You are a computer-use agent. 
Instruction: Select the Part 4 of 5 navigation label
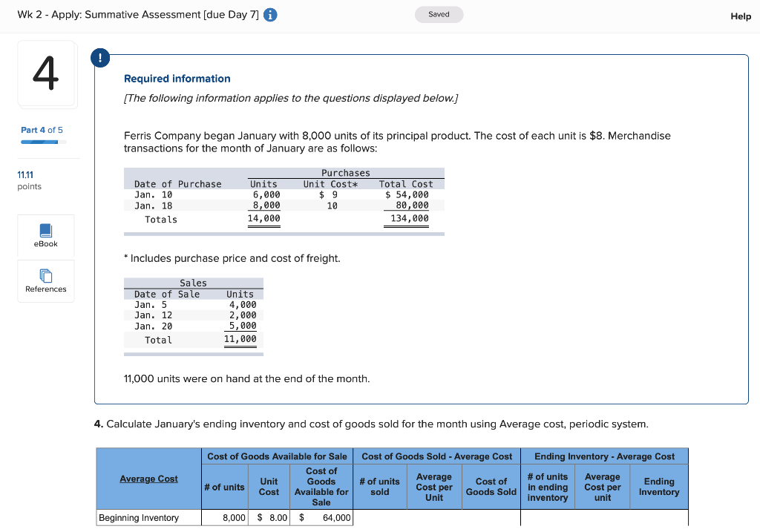[42, 129]
